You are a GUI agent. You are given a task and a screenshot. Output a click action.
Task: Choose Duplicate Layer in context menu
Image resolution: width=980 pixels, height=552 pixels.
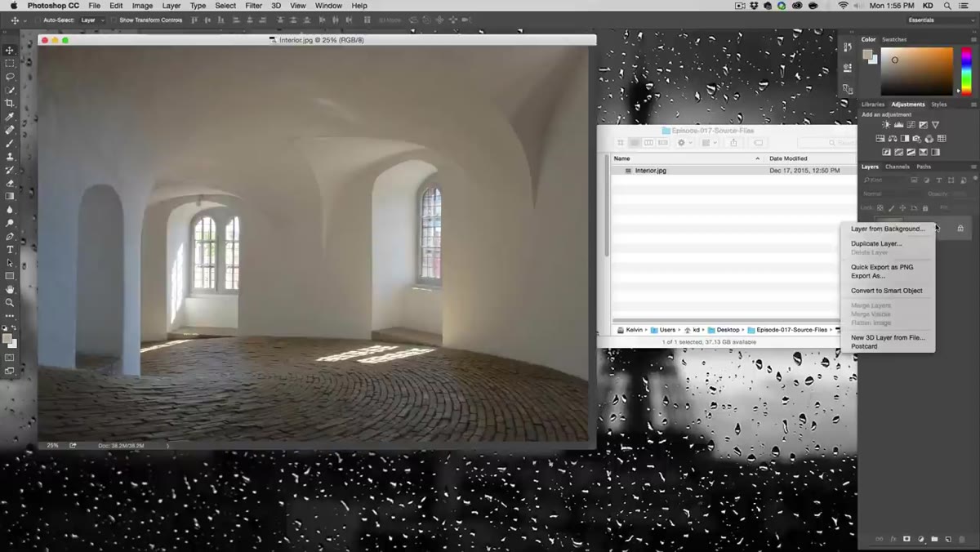[x=876, y=243]
